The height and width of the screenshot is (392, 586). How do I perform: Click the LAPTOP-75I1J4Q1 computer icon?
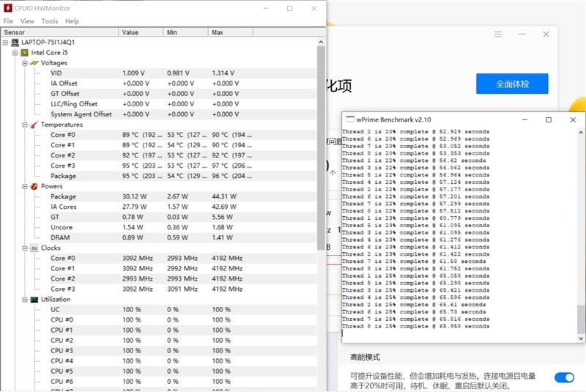(x=15, y=42)
